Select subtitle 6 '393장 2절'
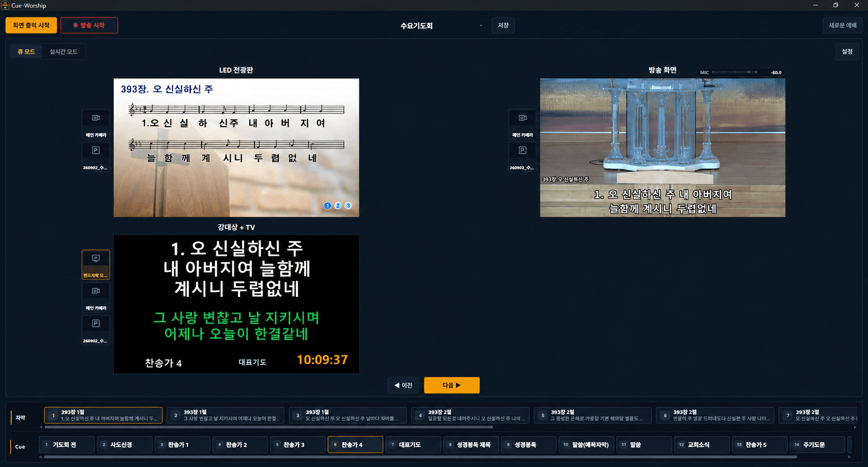The image size is (868, 467). (x=715, y=415)
